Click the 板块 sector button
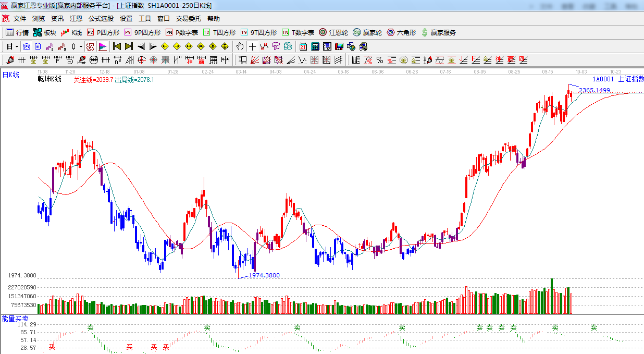The height and width of the screenshot is (354, 644). (x=44, y=32)
